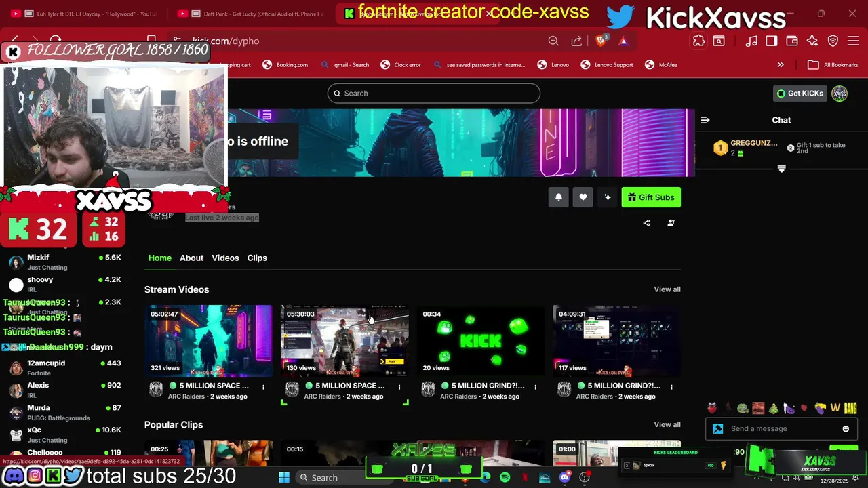This screenshot has width=868, height=488.
Task: Click the notification bell icon on channel
Action: point(559,197)
